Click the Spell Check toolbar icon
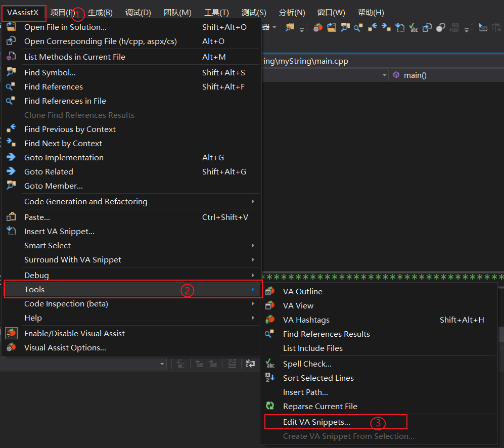504x448 pixels. click(414, 27)
